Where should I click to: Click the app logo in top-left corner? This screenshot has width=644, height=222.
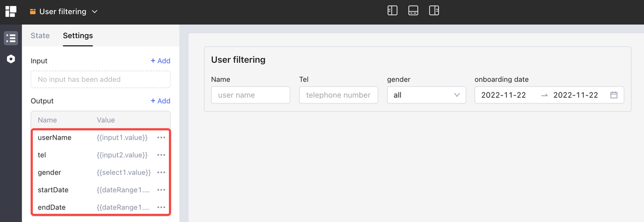pos(11,11)
